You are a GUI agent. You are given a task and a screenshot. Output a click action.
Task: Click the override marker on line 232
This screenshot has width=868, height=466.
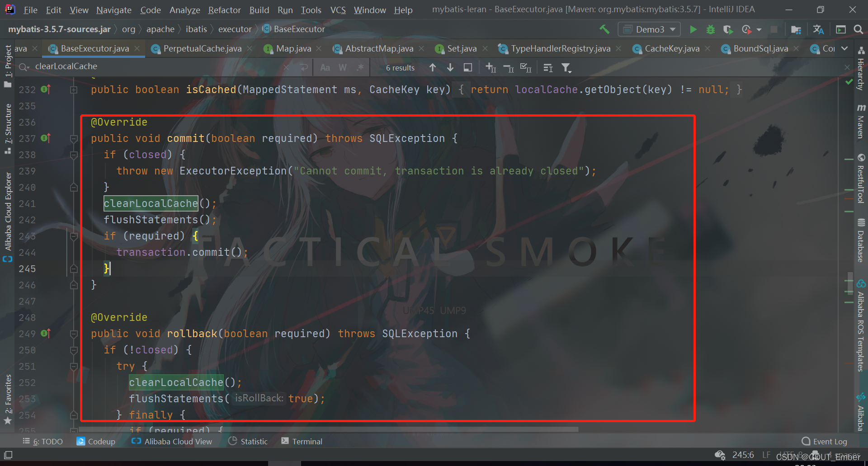point(46,89)
